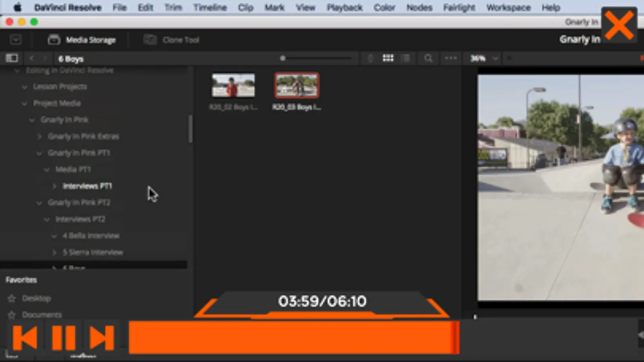
Task: Open the Color menu
Action: point(384,7)
